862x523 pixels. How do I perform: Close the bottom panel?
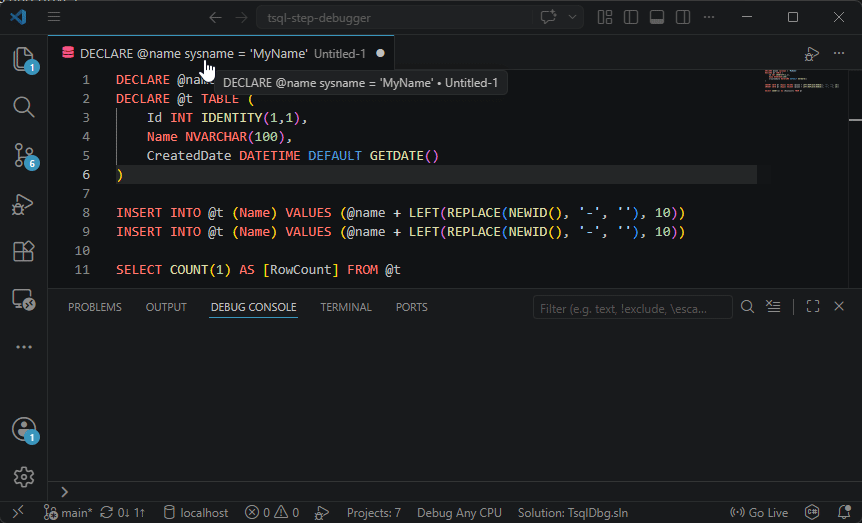point(839,306)
